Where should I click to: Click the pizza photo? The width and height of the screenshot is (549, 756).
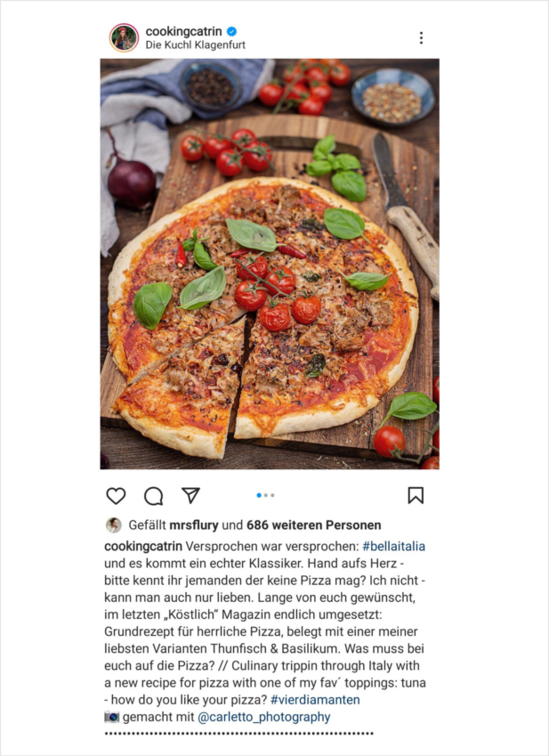[x=270, y=264]
